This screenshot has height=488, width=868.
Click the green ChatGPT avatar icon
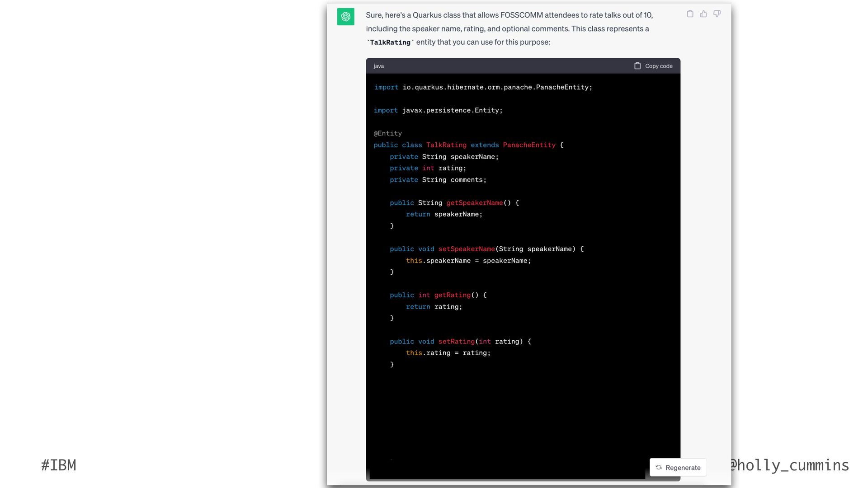point(346,17)
